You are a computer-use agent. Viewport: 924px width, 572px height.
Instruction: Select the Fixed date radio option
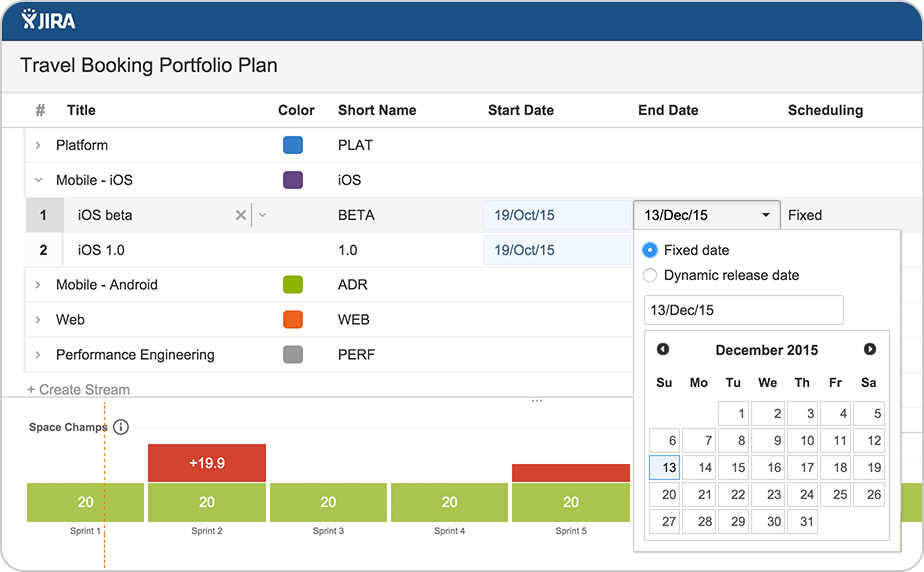(650, 250)
